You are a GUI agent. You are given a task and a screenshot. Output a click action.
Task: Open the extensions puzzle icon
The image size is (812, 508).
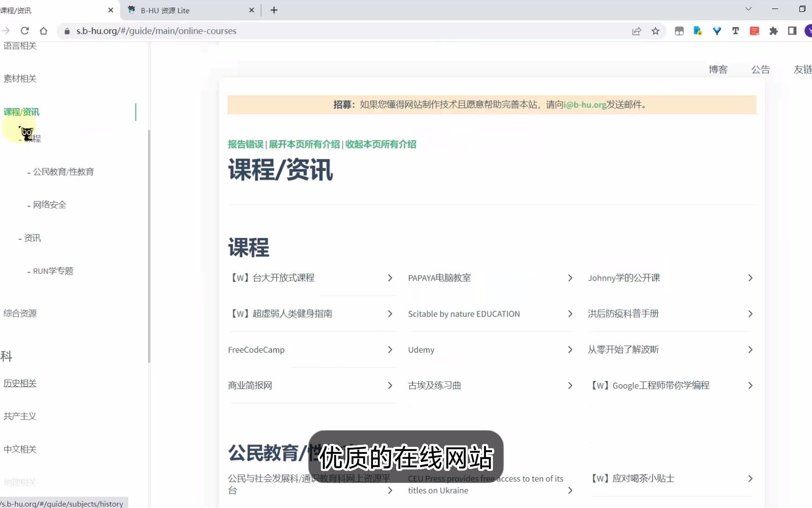click(773, 31)
